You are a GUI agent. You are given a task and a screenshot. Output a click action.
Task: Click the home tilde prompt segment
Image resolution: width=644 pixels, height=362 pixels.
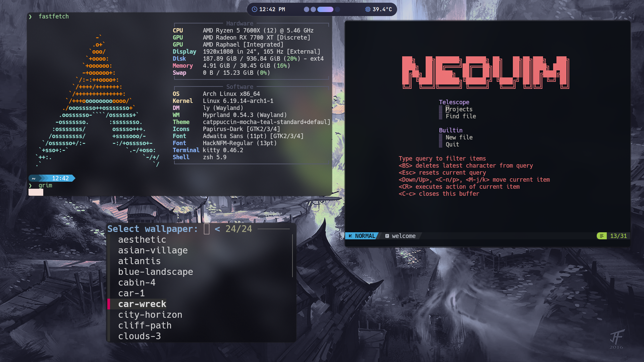(x=34, y=178)
